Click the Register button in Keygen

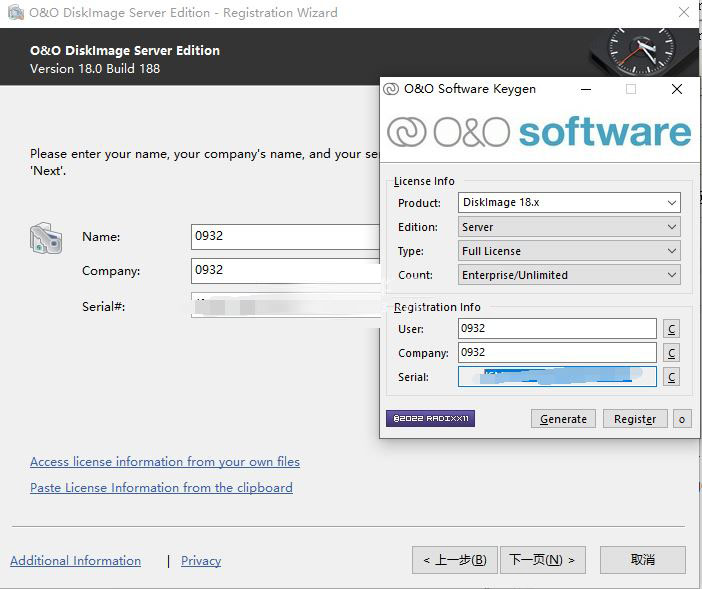[x=635, y=419]
